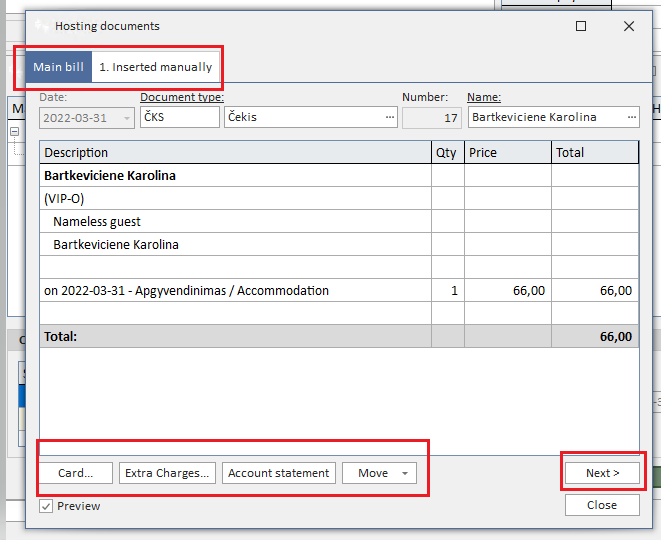Click the Close button
Image resolution: width=661 pixels, height=540 pixels.
coord(602,505)
